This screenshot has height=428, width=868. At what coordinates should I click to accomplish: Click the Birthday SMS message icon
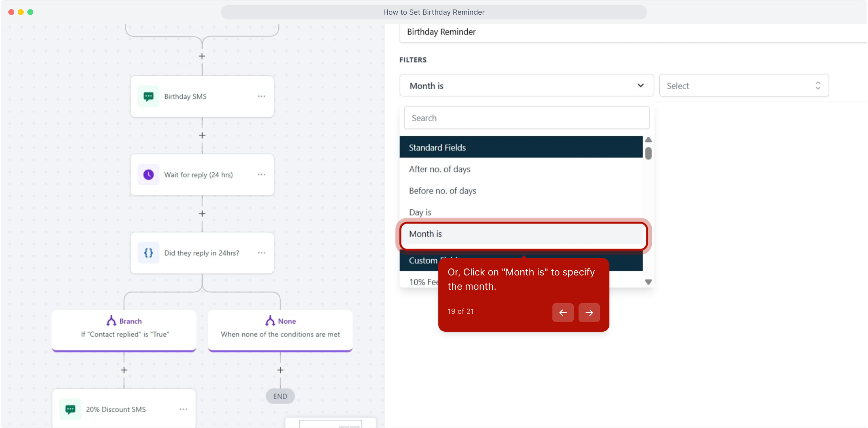coord(148,96)
